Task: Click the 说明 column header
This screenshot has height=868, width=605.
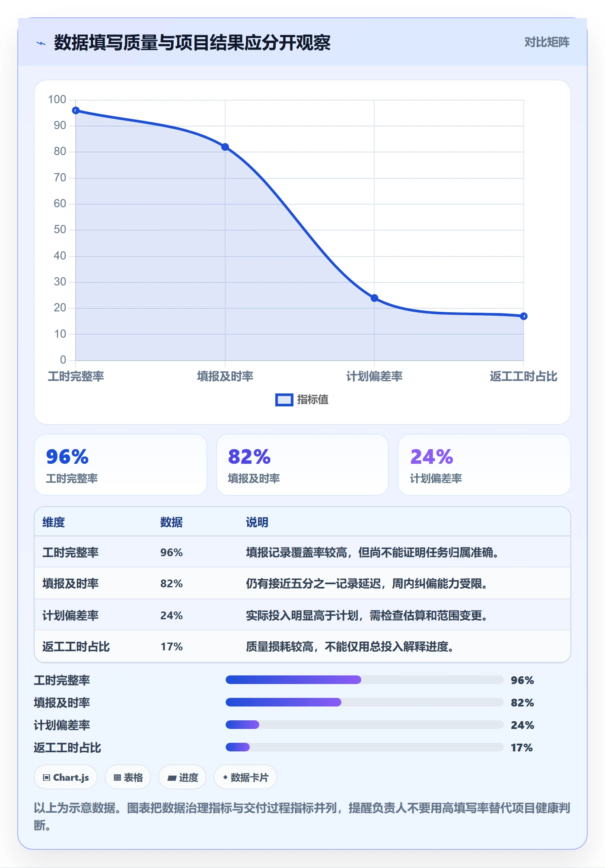Action: (x=257, y=522)
